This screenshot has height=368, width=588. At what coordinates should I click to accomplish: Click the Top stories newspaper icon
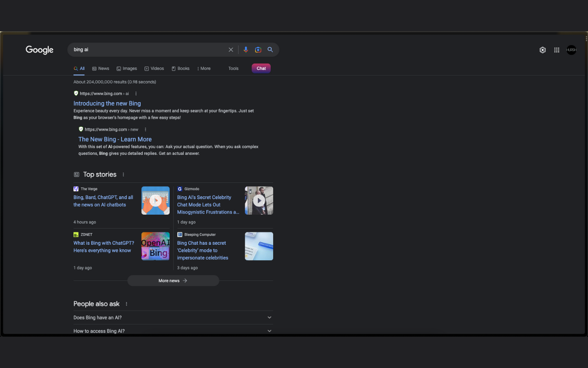(77, 174)
